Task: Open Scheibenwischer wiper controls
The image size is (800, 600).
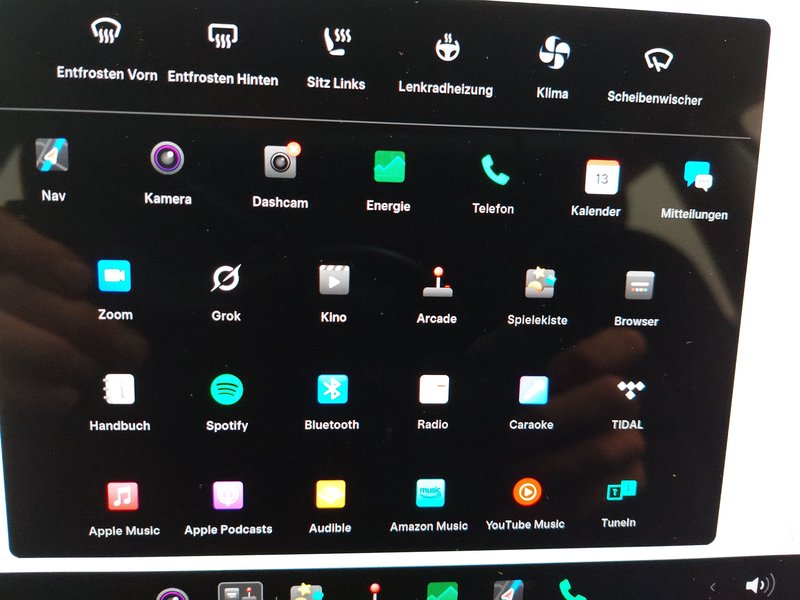Action: pos(659,60)
